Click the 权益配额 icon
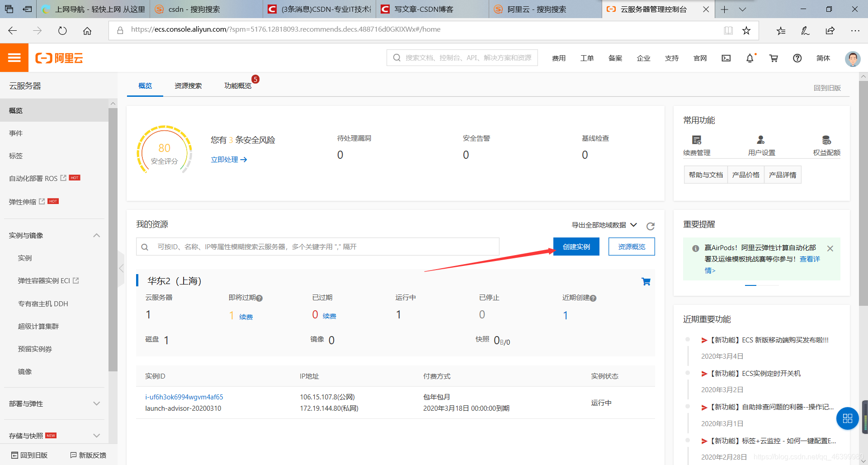This screenshot has width=868, height=465. (x=826, y=140)
